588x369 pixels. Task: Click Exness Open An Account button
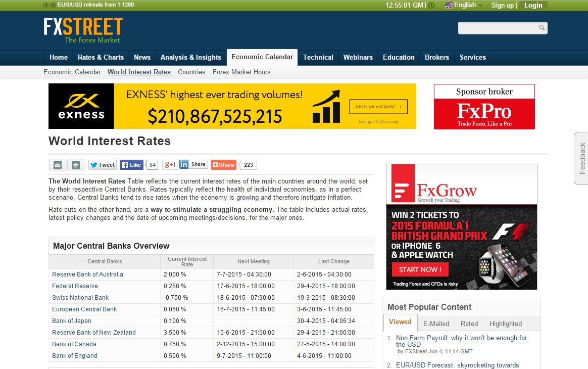pos(378,107)
